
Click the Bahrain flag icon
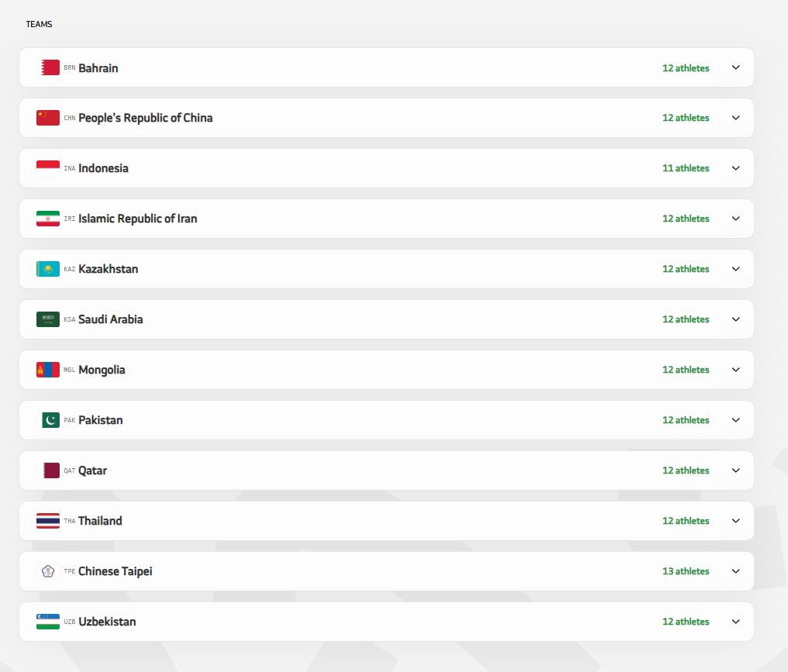50,68
